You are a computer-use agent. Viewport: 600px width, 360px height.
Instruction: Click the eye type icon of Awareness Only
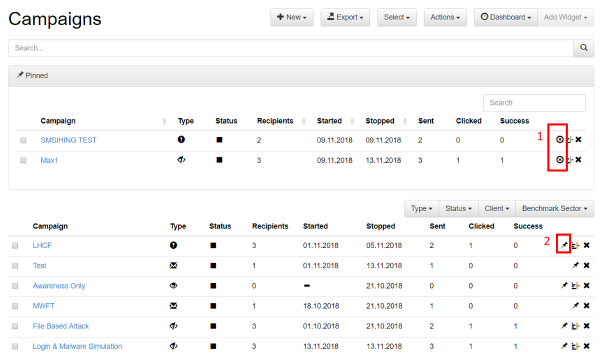tap(173, 285)
